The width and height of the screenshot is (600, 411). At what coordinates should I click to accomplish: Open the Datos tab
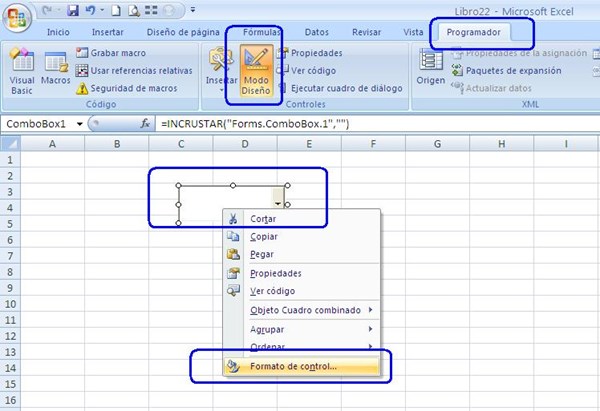pyautogui.click(x=316, y=32)
